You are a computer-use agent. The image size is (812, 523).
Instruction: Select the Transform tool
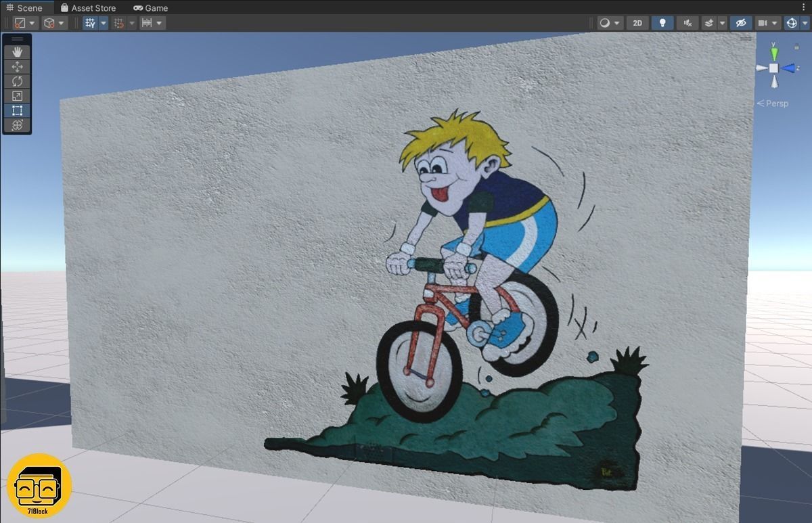point(17,125)
